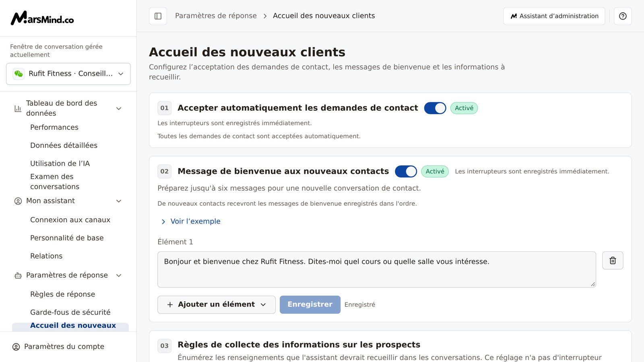This screenshot has height=362, width=644.
Task: Expand Voir l'exemple disclosure
Action: [191, 222]
